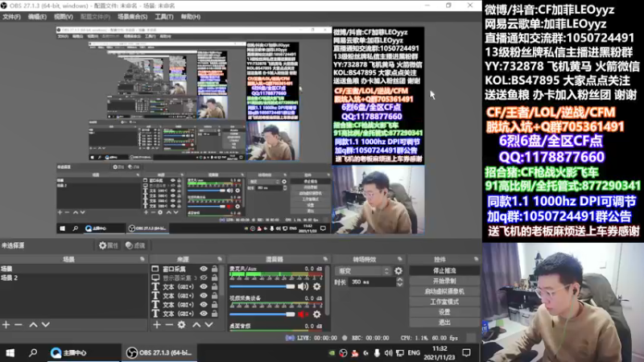Screen dimensions: 644x362
Task: Toggle lock on first 文本 (GDI+) source
Action: click(214, 287)
